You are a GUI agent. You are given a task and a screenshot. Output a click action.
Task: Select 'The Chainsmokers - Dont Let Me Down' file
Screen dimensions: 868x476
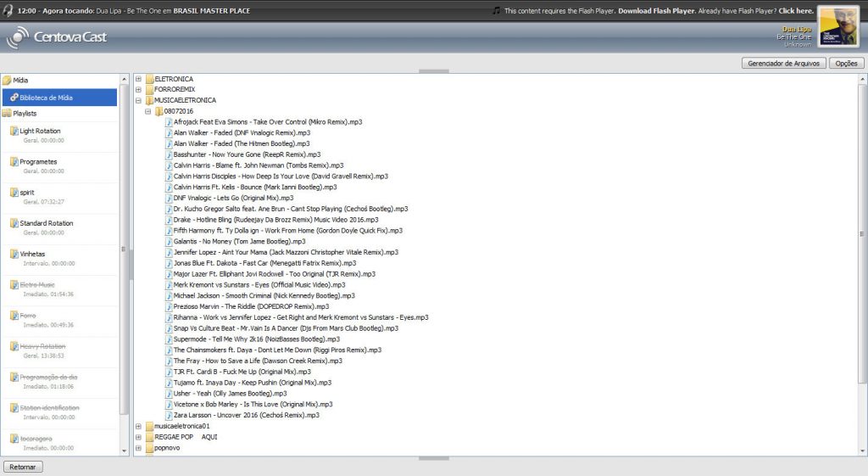pos(277,350)
